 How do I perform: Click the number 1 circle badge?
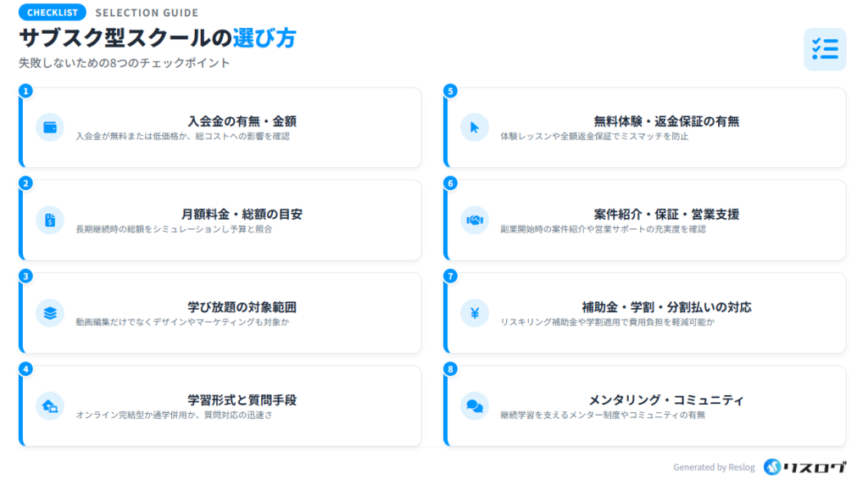click(x=26, y=91)
